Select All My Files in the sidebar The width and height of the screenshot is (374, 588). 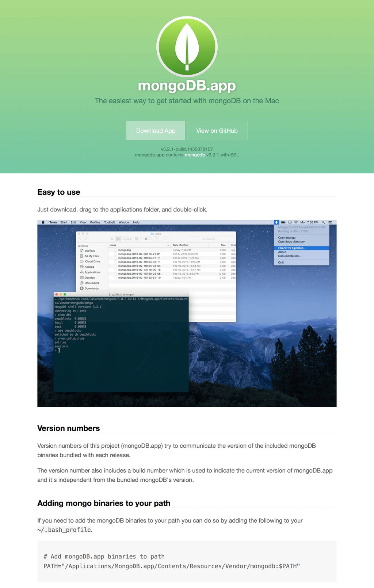89,256
